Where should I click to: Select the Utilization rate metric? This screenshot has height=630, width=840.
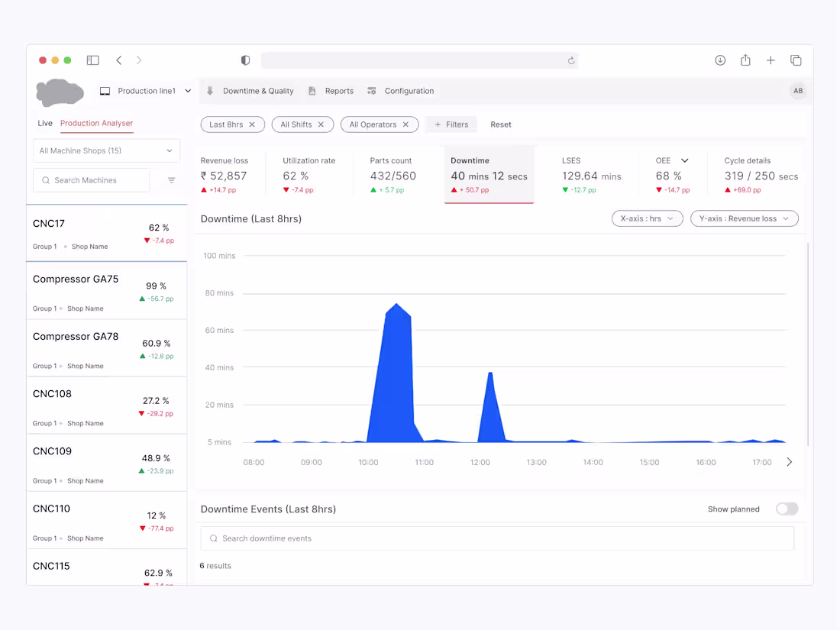[x=309, y=175]
